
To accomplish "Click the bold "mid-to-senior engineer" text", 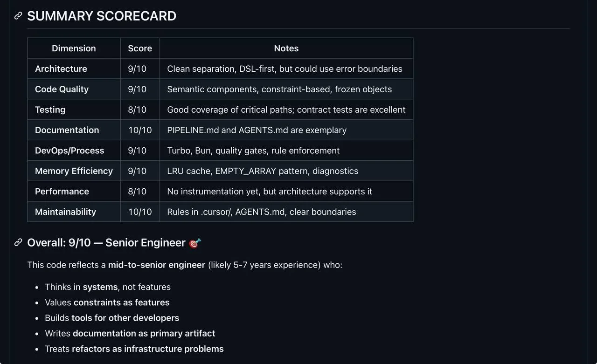I will coord(157,265).
